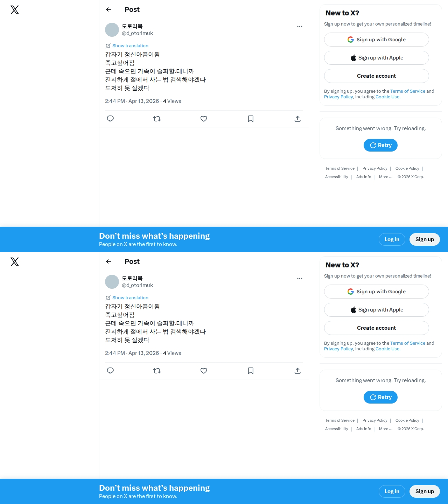
Task: Click the upper Retry button
Action: pos(380,145)
